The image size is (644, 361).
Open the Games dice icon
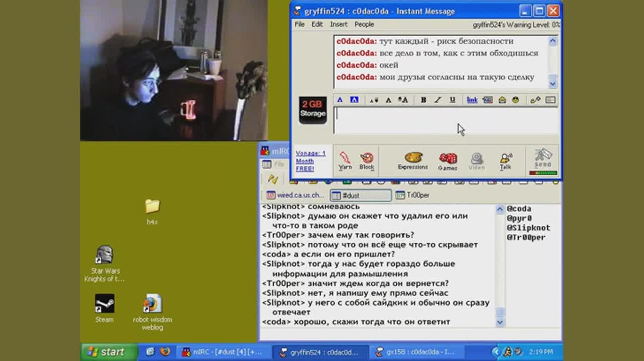pyautogui.click(x=447, y=160)
